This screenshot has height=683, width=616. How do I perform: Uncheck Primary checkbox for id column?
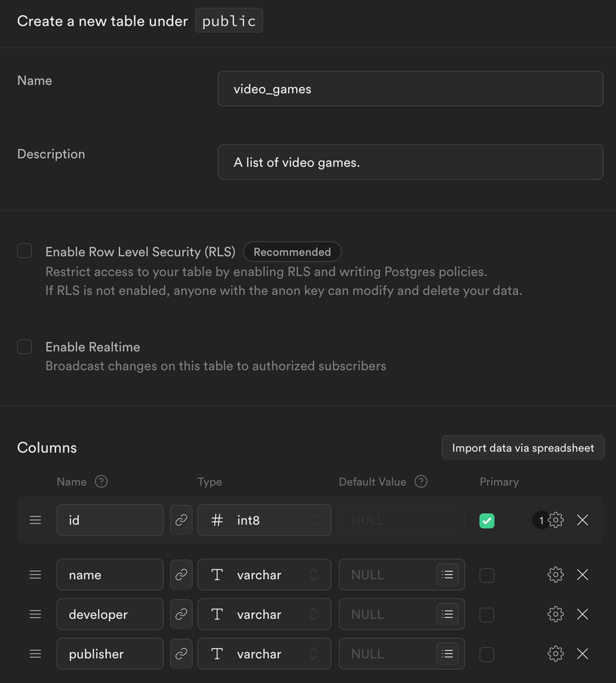pyautogui.click(x=487, y=521)
